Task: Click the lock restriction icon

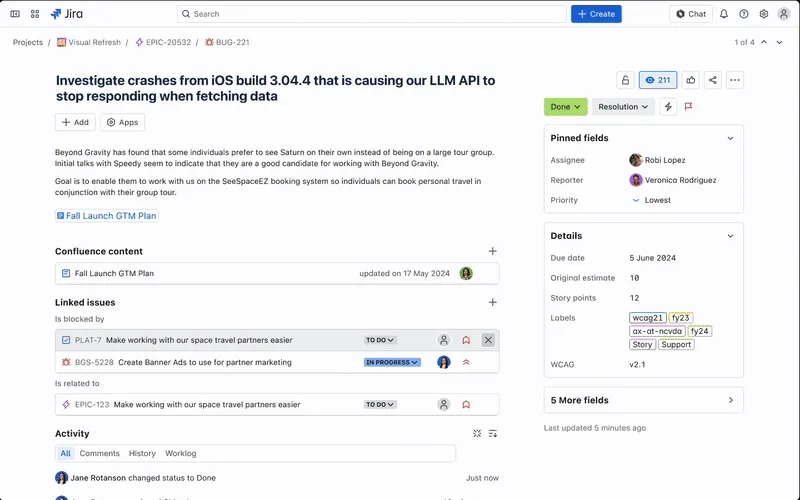Action: pyautogui.click(x=625, y=80)
